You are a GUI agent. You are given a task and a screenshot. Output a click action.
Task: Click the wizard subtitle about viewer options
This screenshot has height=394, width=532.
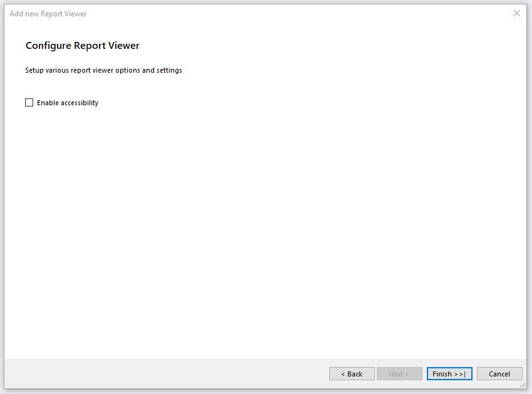[103, 70]
